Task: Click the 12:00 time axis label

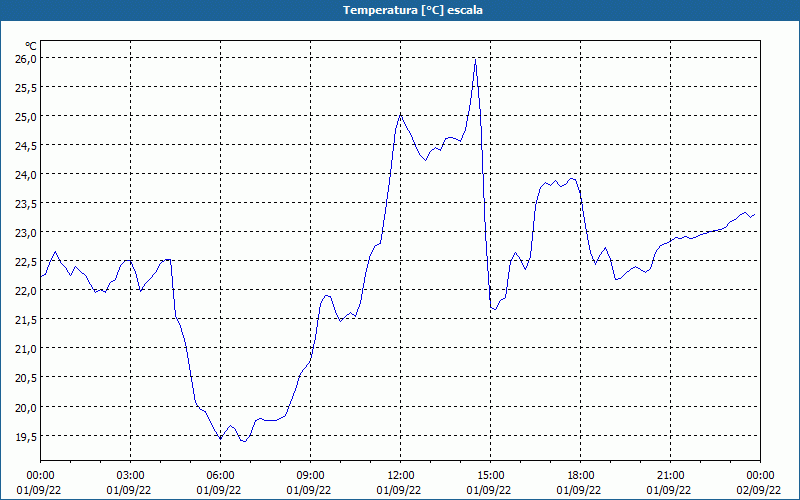Action: (401, 476)
